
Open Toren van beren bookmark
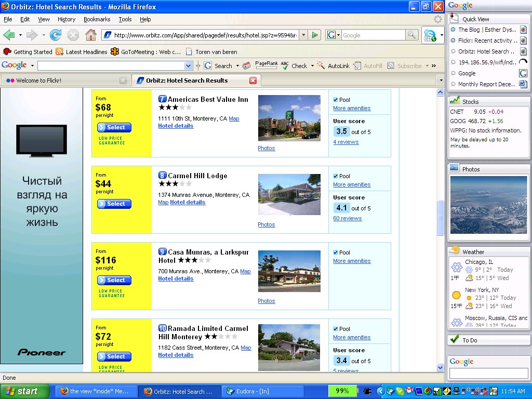pos(211,52)
